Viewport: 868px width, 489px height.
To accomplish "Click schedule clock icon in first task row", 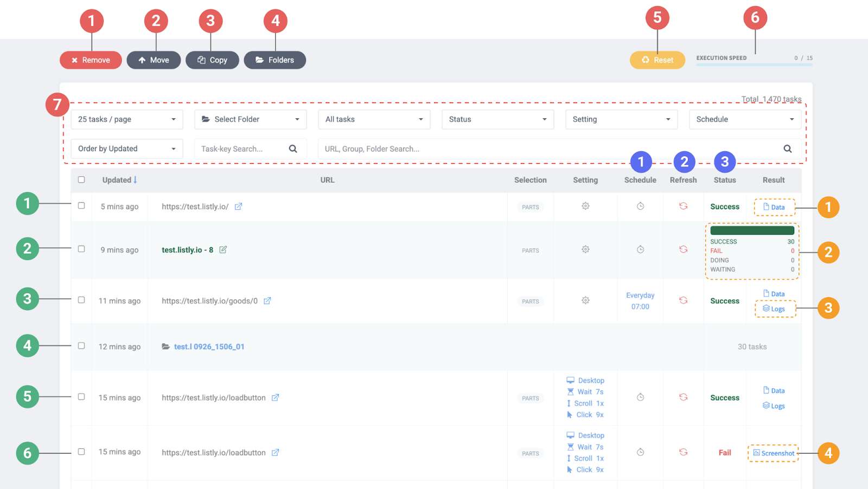I will pyautogui.click(x=640, y=206).
